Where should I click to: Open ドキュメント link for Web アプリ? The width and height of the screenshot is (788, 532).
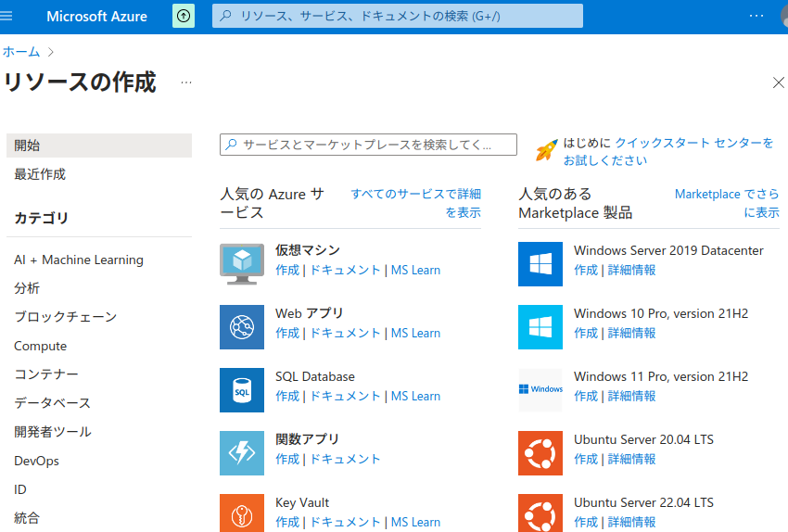tap(345, 333)
